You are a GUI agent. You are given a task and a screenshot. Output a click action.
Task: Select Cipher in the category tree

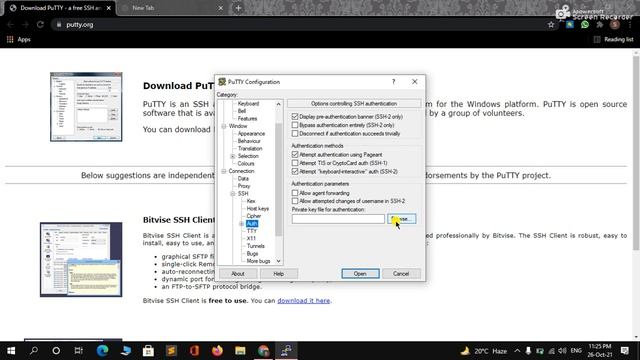[253, 216]
